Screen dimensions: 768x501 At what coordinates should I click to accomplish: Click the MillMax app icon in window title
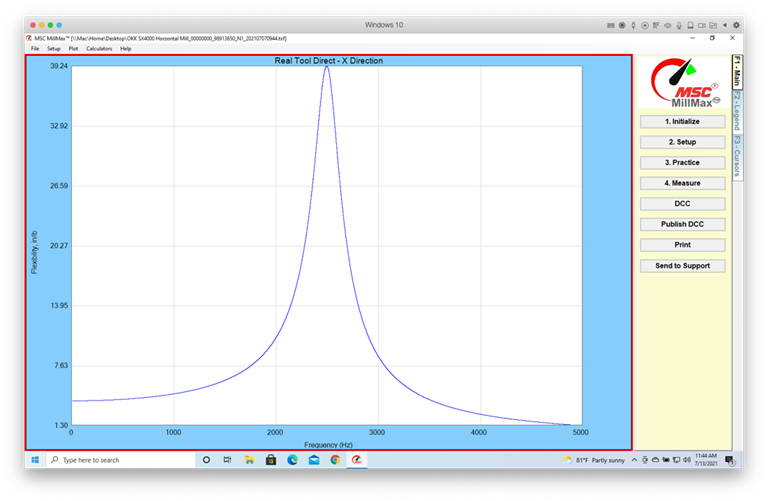point(29,38)
